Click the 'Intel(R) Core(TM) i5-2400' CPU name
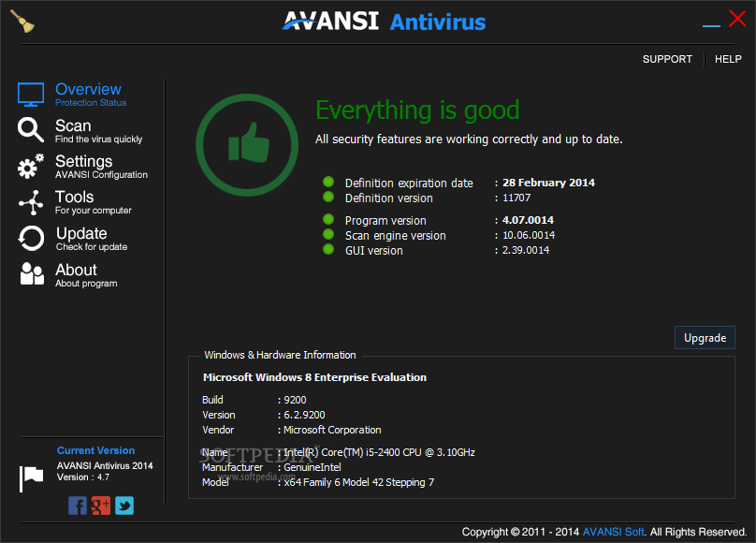Screen dimensions: 756x543 point(379,452)
